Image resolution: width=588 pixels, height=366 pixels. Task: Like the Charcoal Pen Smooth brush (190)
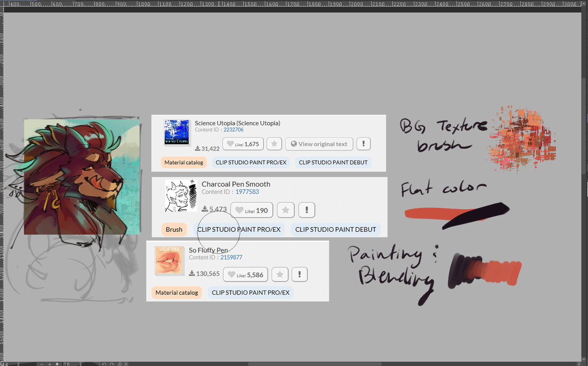[x=252, y=210]
